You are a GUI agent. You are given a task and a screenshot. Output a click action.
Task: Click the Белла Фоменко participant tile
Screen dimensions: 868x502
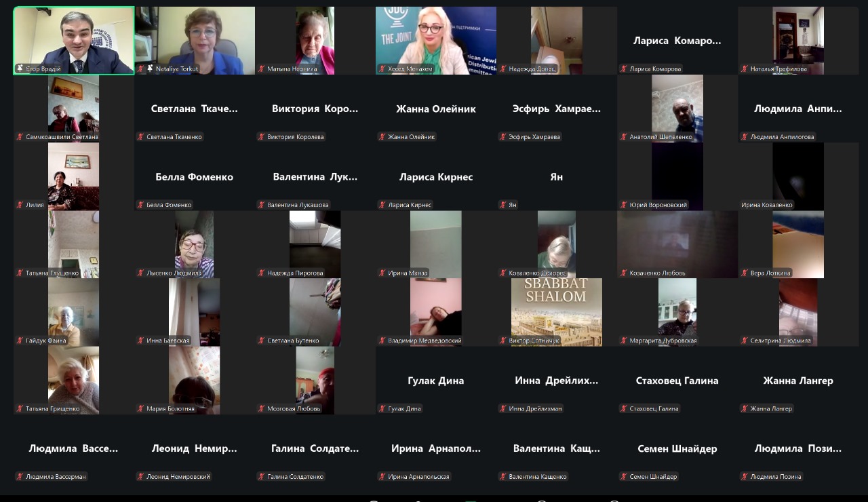point(195,176)
